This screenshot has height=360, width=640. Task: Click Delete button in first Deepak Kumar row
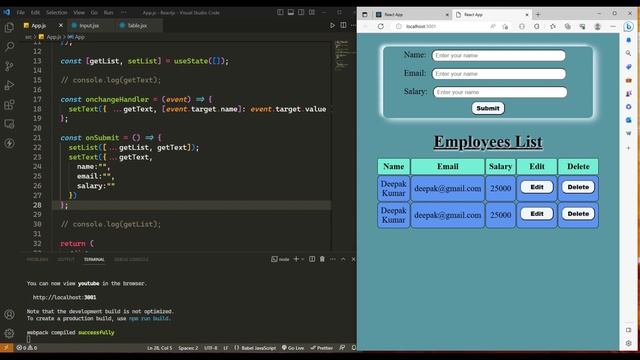578,187
